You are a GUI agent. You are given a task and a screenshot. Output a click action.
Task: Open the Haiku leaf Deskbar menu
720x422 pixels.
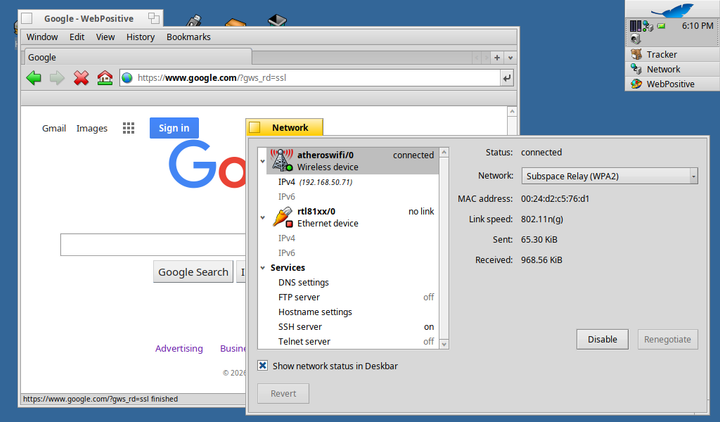pos(672,9)
